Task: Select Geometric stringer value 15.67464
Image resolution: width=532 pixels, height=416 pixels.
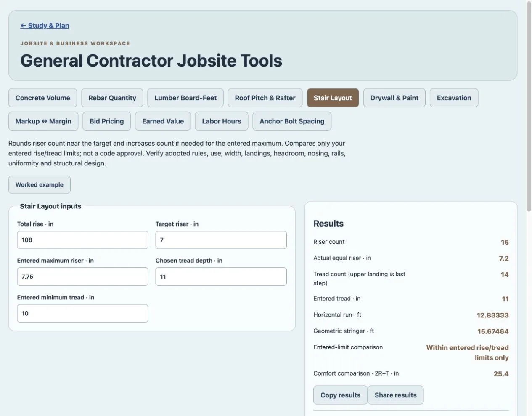Action: 493,331
